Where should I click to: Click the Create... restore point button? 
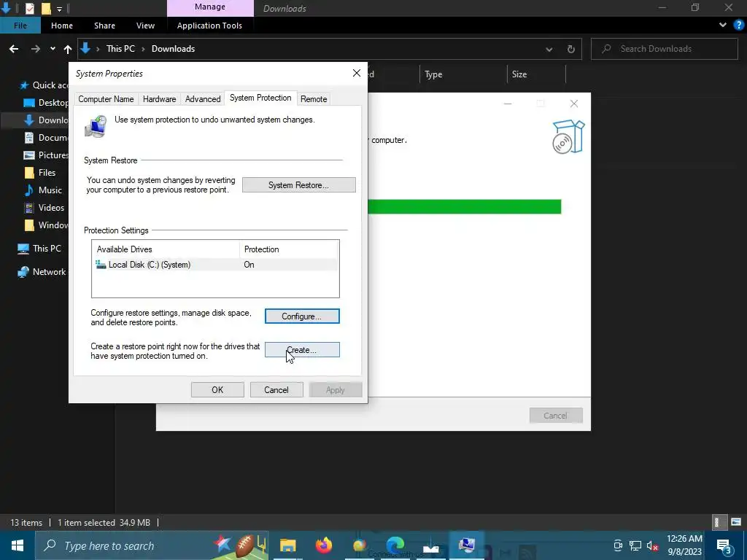(302, 350)
